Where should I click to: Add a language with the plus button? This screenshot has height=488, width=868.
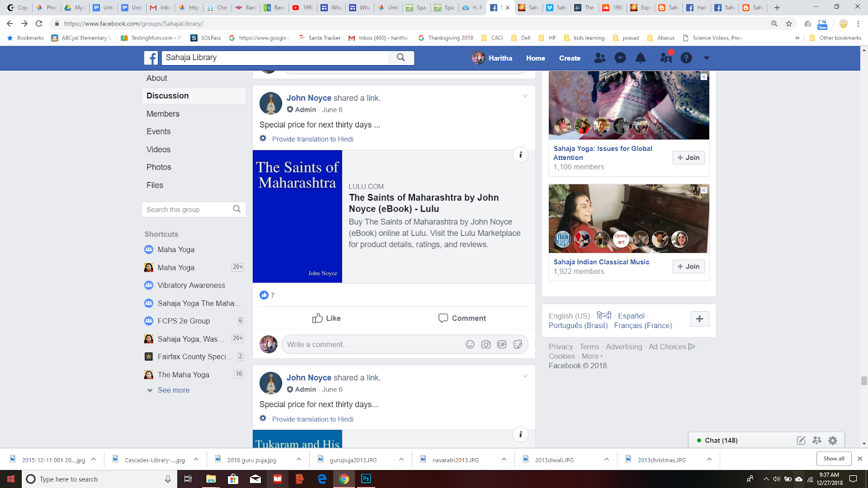tap(699, 319)
